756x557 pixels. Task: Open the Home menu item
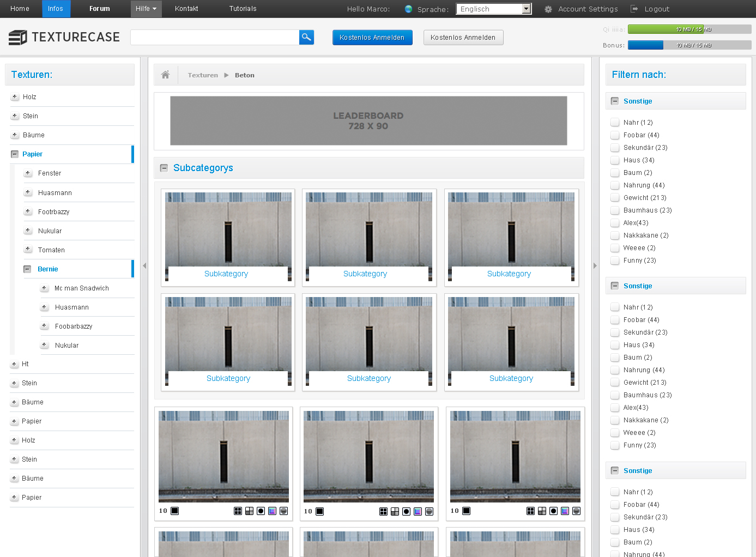[20, 9]
